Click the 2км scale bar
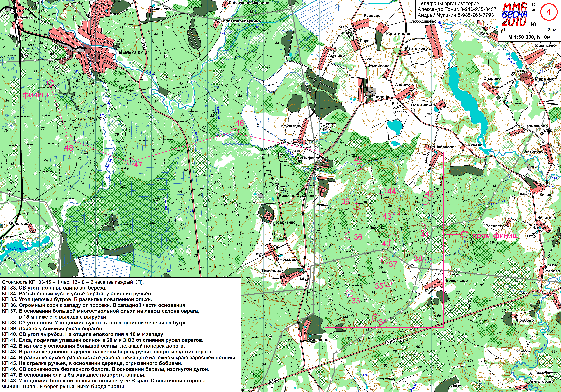This screenshot has height=392, width=561. click(529, 32)
